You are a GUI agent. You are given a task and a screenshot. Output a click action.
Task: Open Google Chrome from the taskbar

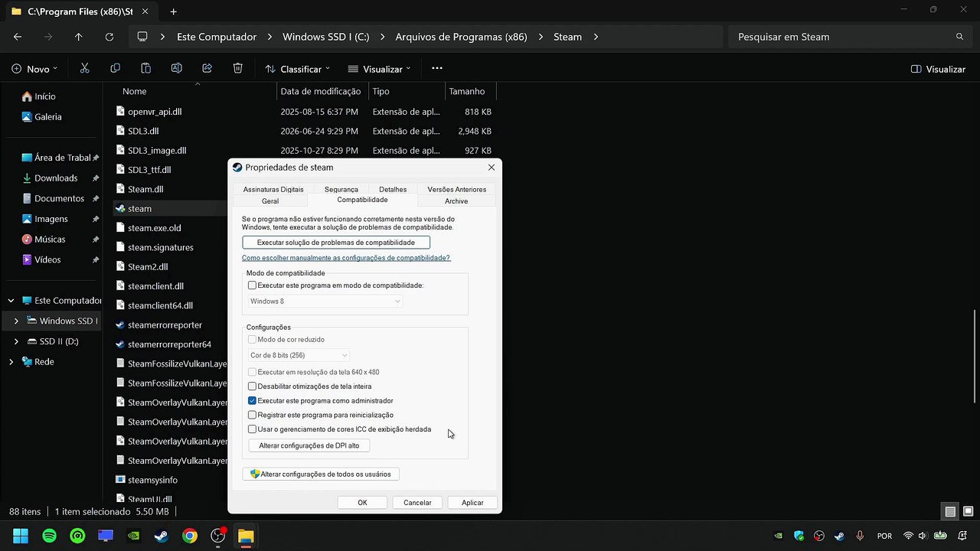190,536
